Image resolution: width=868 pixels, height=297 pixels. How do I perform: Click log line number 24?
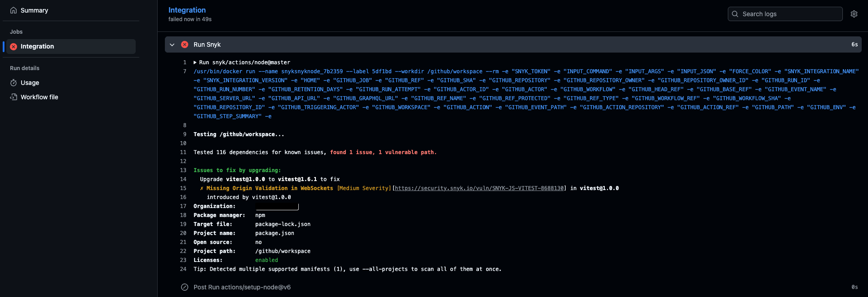pos(183,269)
